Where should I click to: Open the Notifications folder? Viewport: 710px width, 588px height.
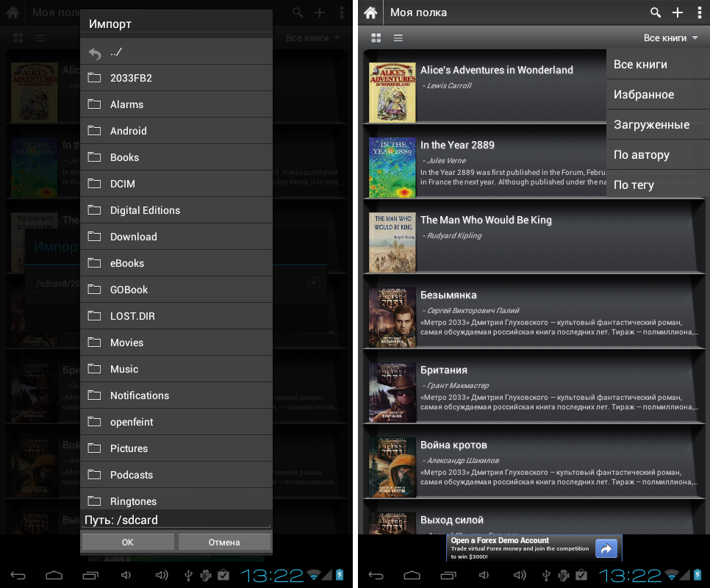176,395
